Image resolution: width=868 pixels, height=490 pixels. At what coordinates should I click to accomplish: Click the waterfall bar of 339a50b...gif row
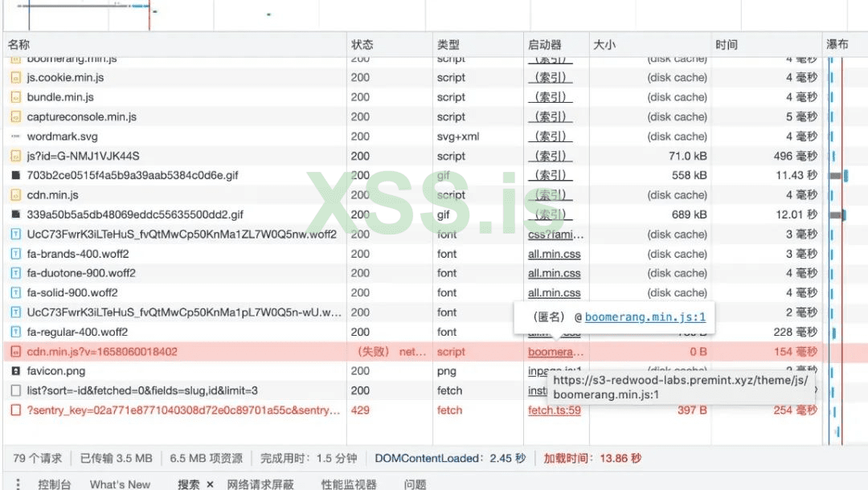pyautogui.click(x=837, y=214)
